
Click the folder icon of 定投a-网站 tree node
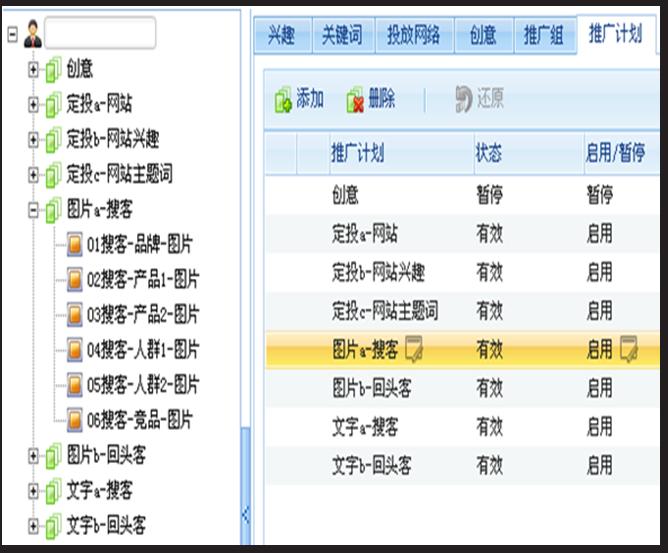coord(53,105)
